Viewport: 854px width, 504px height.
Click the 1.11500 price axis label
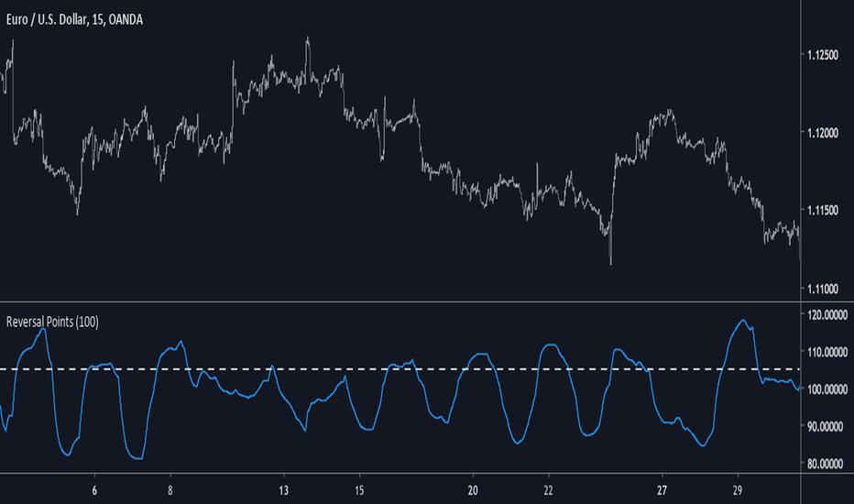pyautogui.click(x=823, y=211)
